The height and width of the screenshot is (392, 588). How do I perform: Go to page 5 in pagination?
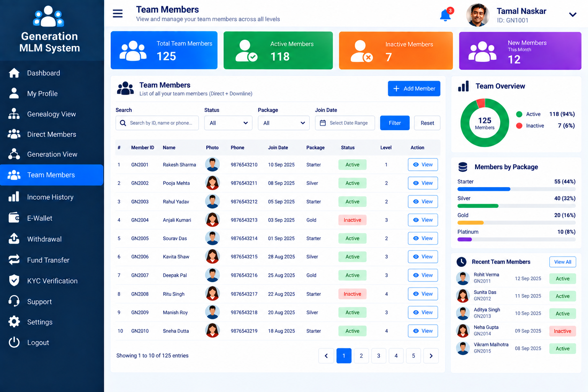click(x=413, y=356)
